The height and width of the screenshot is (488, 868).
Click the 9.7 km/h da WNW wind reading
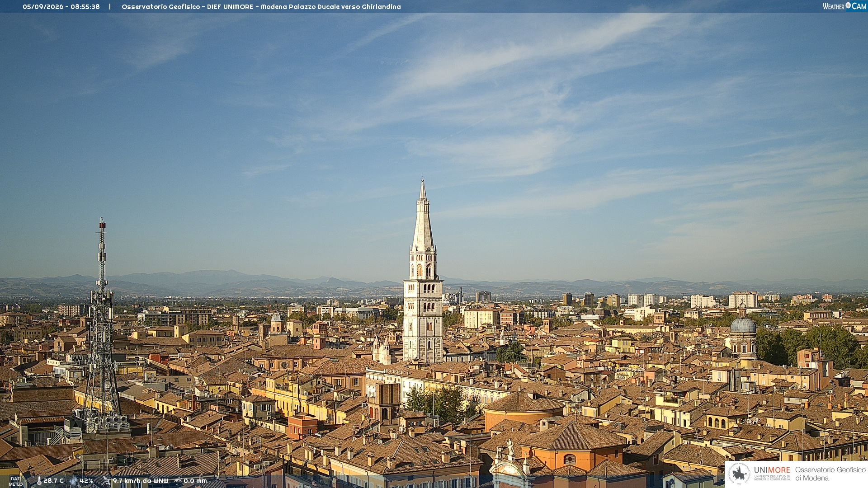click(141, 481)
